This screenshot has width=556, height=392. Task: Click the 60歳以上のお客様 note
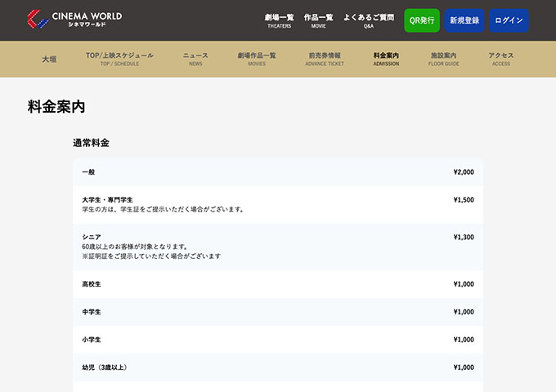135,247
